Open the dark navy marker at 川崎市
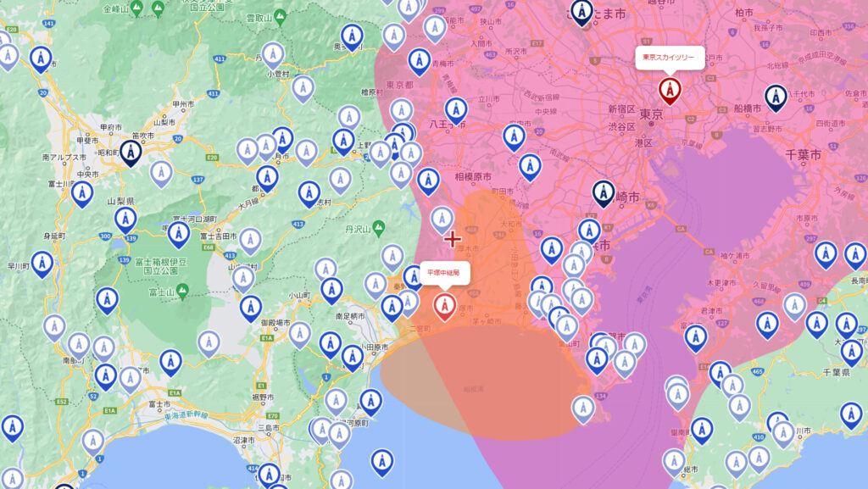The width and height of the screenshot is (868, 489). [x=603, y=193]
